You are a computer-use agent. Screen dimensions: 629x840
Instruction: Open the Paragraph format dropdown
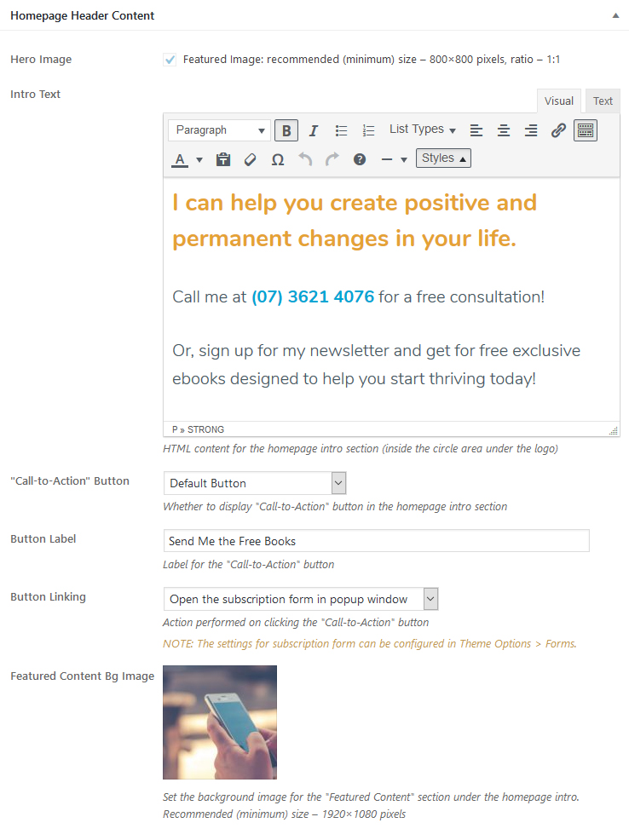click(x=218, y=130)
